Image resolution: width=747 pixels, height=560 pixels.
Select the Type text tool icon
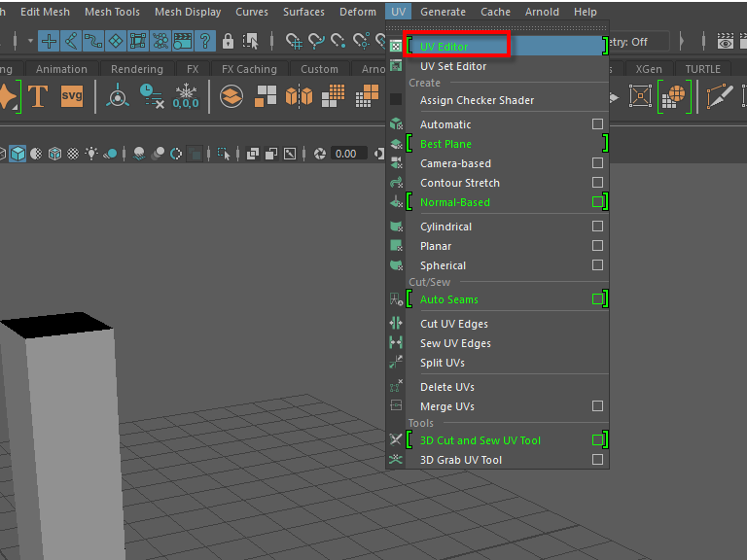click(38, 96)
